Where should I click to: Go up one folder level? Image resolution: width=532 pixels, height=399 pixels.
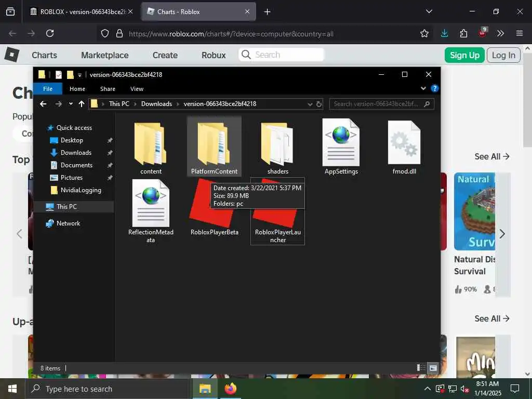click(x=82, y=104)
